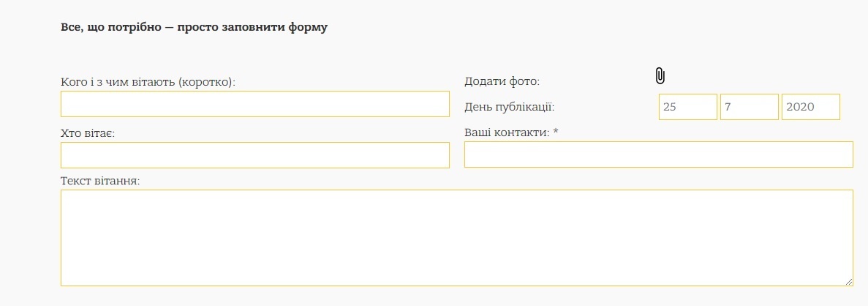Click the 'Кого і з чим вітають' label
Viewport: 868px width, 306px height.
click(x=148, y=82)
